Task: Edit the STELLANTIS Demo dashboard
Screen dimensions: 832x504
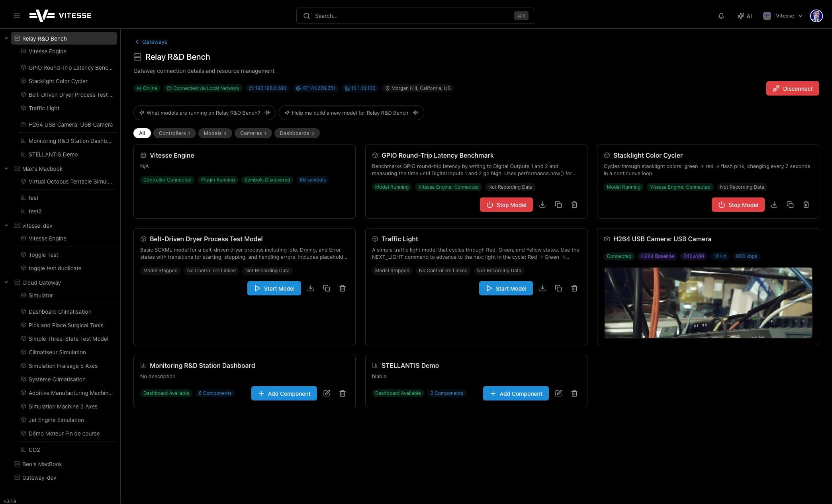Action: 558,393
